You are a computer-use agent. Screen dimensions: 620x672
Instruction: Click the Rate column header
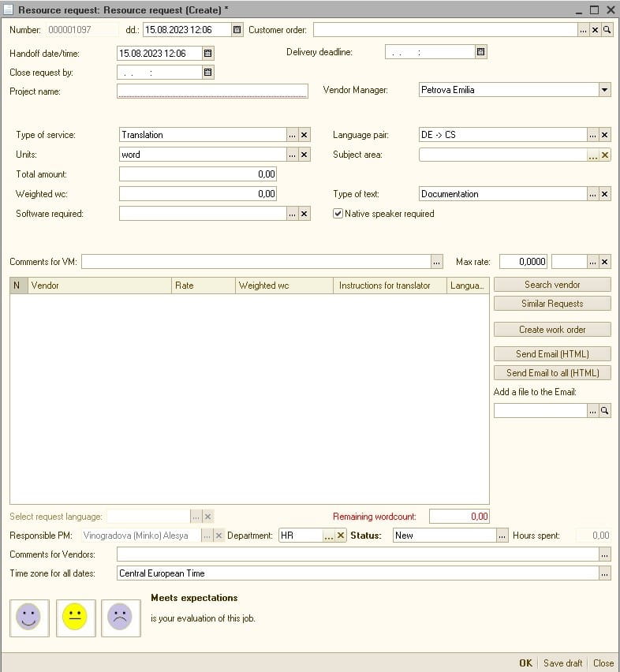(x=204, y=286)
